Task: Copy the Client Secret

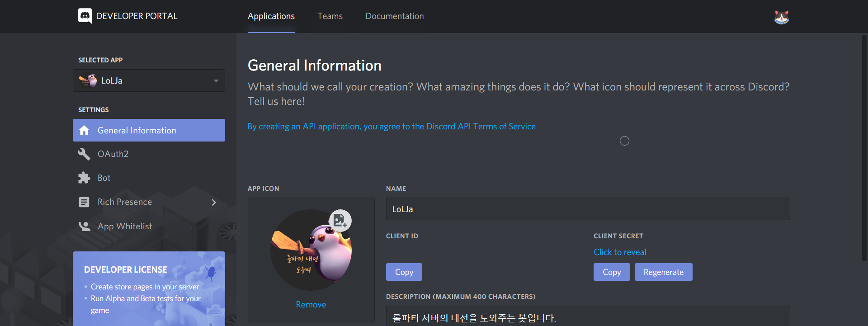Action: pyautogui.click(x=612, y=272)
